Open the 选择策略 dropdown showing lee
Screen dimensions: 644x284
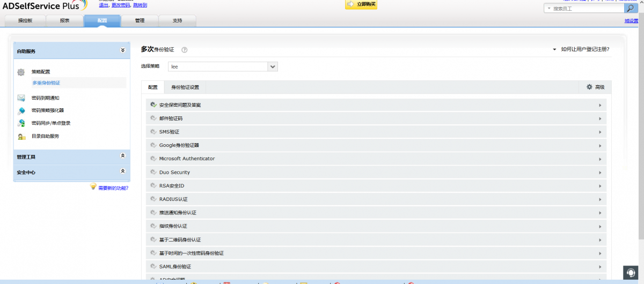click(223, 66)
